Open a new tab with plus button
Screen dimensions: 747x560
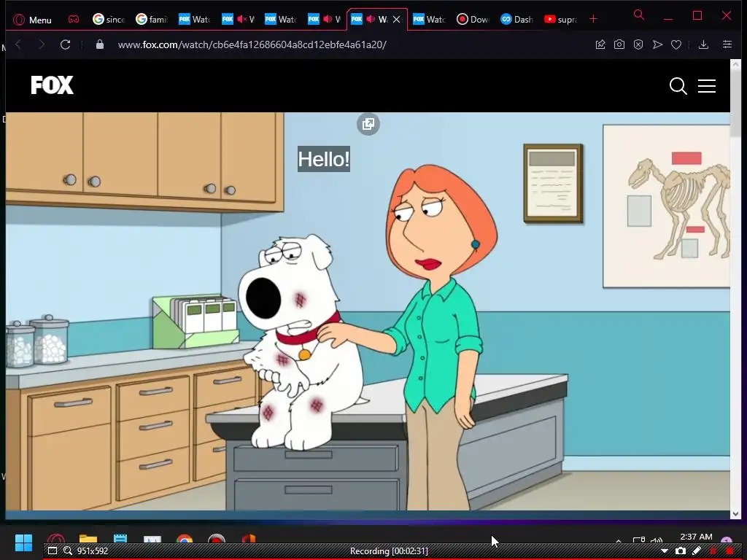[x=593, y=19]
